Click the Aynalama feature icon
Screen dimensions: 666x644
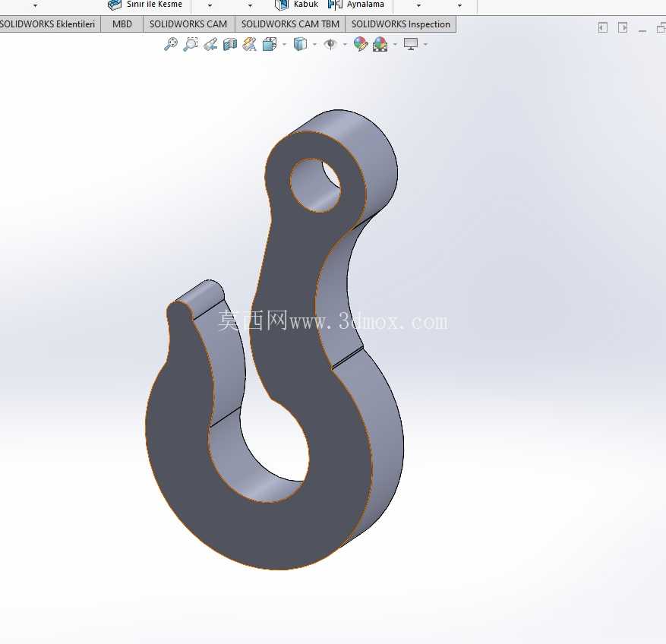coord(335,5)
